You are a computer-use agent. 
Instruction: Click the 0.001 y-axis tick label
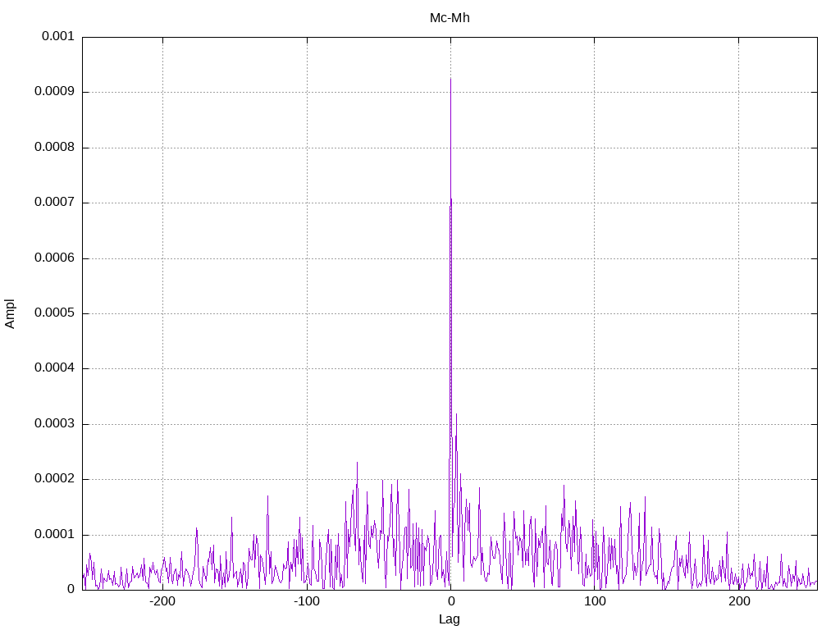point(58,36)
